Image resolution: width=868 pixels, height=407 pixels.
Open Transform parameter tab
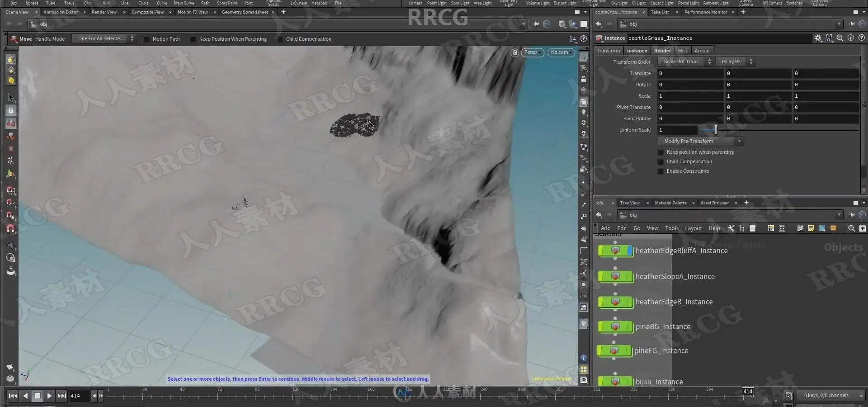point(608,51)
